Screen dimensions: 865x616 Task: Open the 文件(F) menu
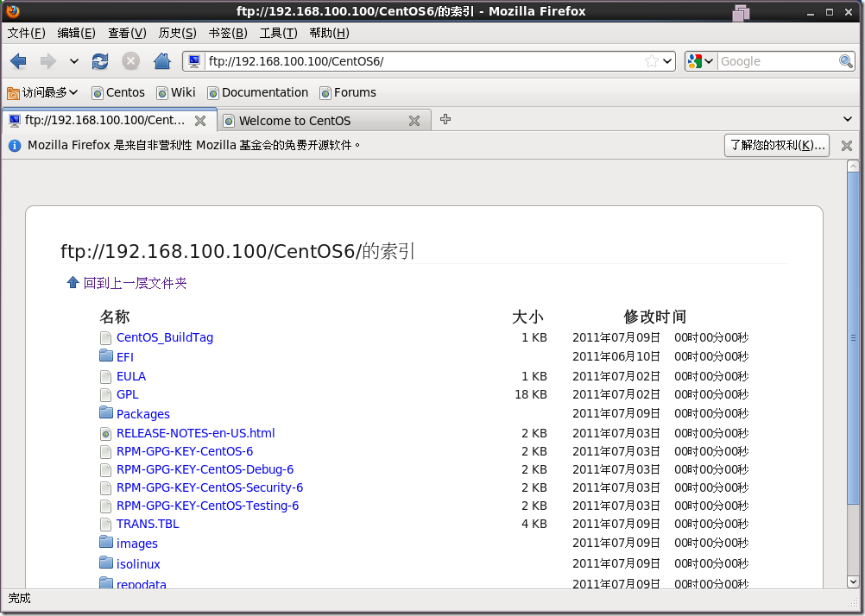[x=26, y=33]
